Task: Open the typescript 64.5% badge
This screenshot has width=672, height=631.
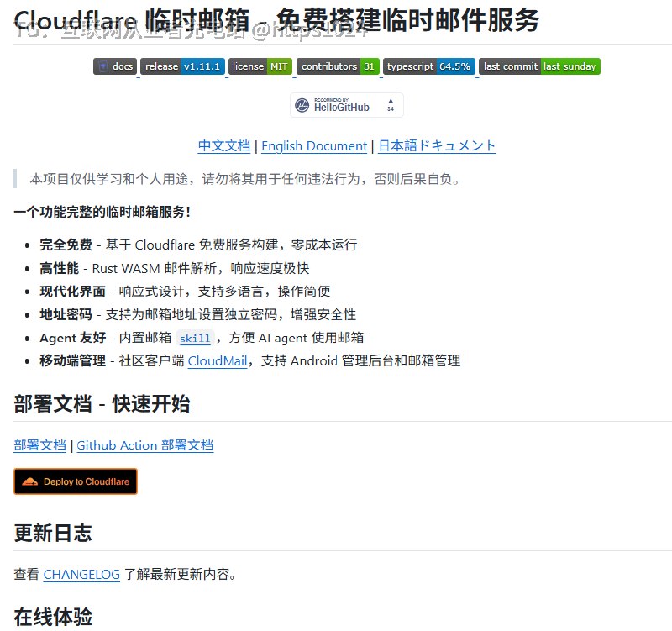Action: [429, 66]
